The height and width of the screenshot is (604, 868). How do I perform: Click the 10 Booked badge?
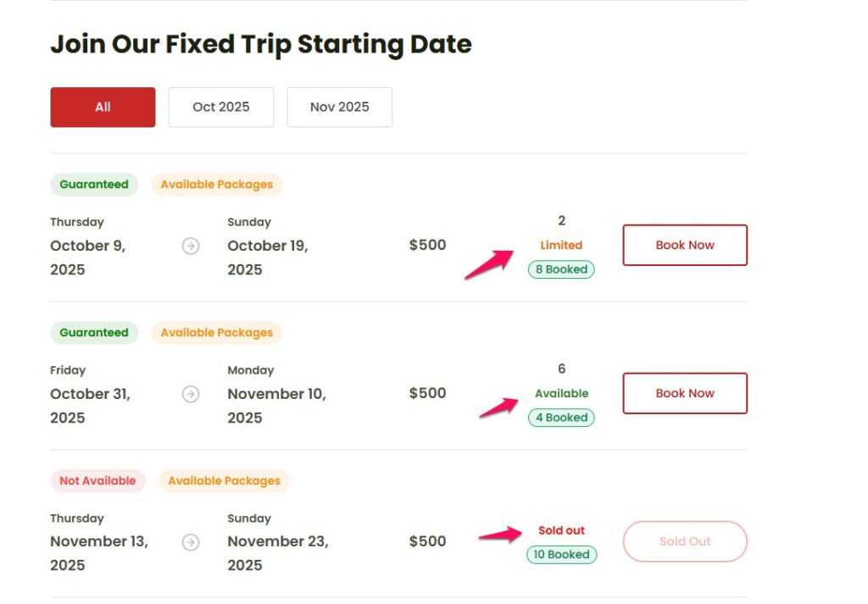click(x=561, y=555)
